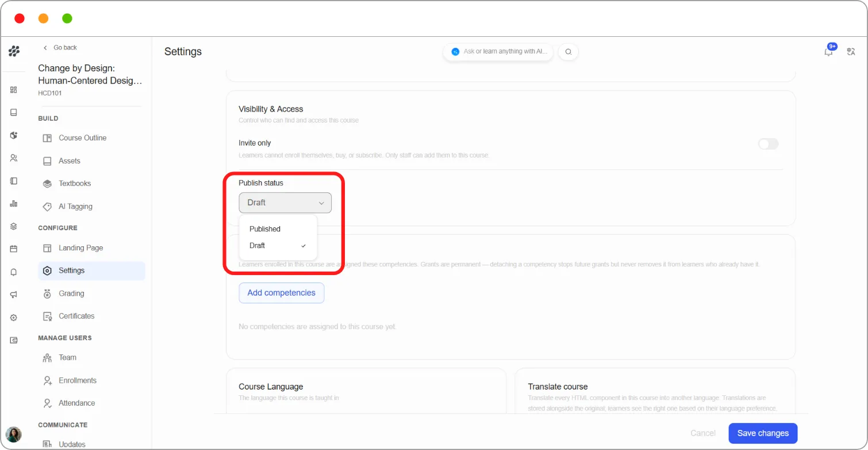This screenshot has height=450, width=868.
Task: Select Published from the status list
Action: click(278, 229)
